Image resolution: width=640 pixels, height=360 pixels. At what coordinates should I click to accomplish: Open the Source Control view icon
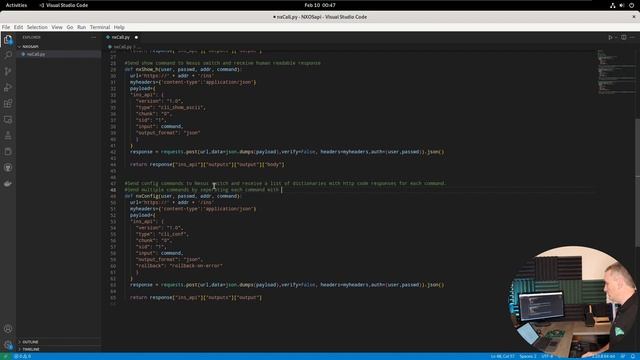(8, 71)
